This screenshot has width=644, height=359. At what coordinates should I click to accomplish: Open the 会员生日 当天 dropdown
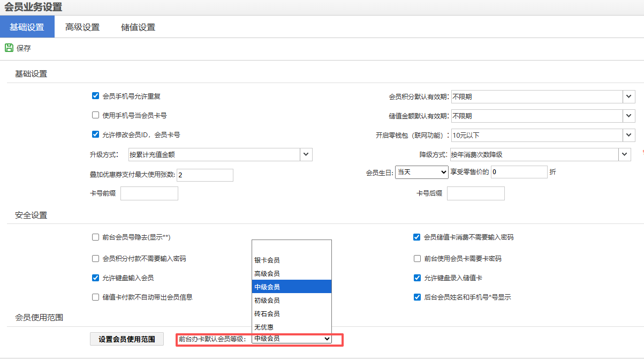421,172
